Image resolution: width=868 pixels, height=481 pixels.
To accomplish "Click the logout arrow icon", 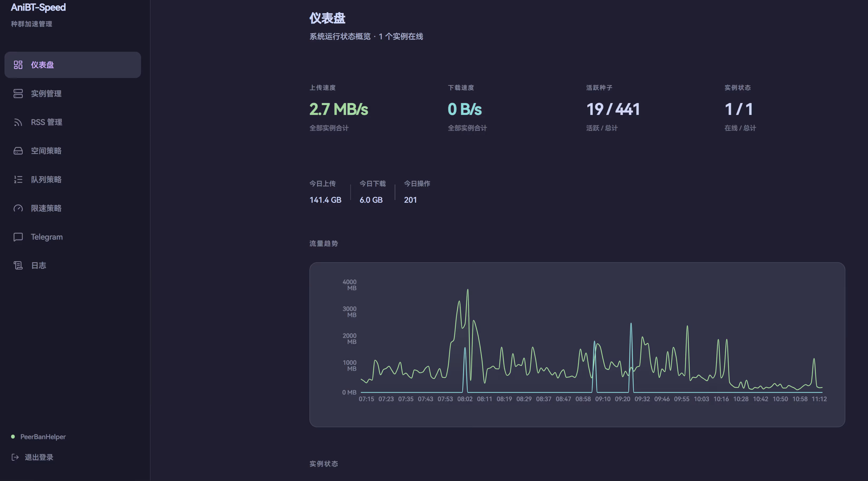I will tap(15, 457).
